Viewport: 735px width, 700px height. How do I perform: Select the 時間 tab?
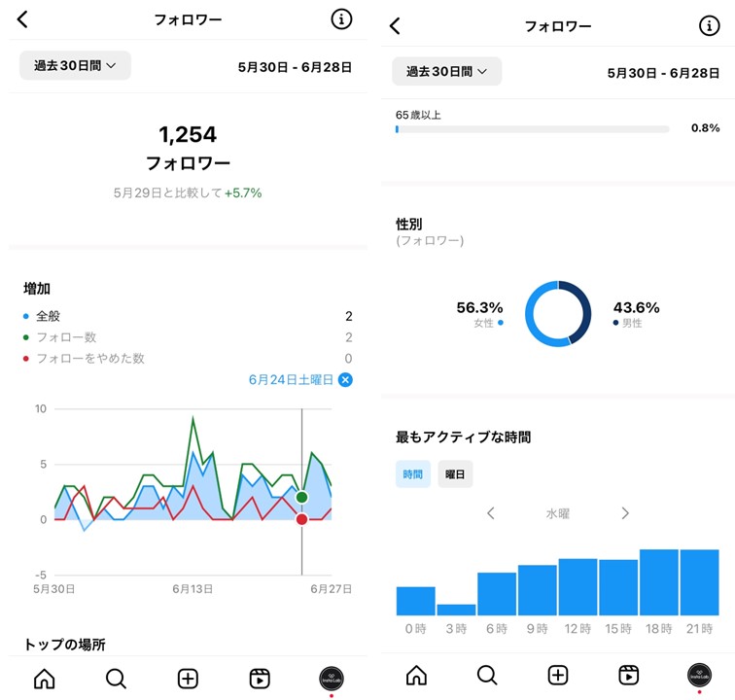[x=413, y=474]
